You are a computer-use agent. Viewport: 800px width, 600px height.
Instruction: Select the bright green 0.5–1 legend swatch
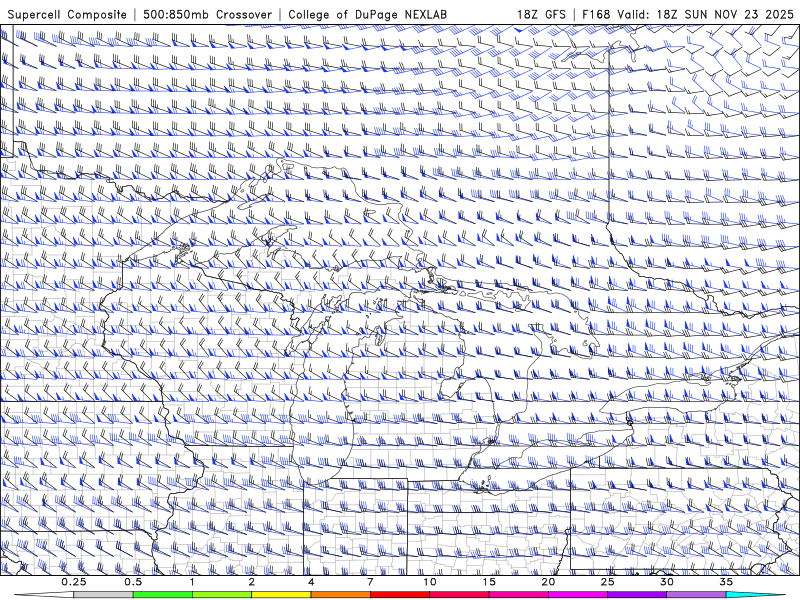(163, 595)
